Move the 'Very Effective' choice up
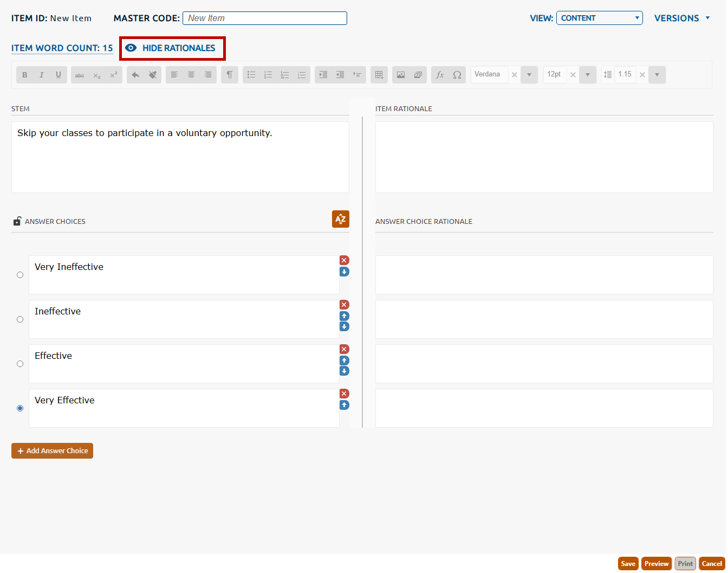 [344, 405]
